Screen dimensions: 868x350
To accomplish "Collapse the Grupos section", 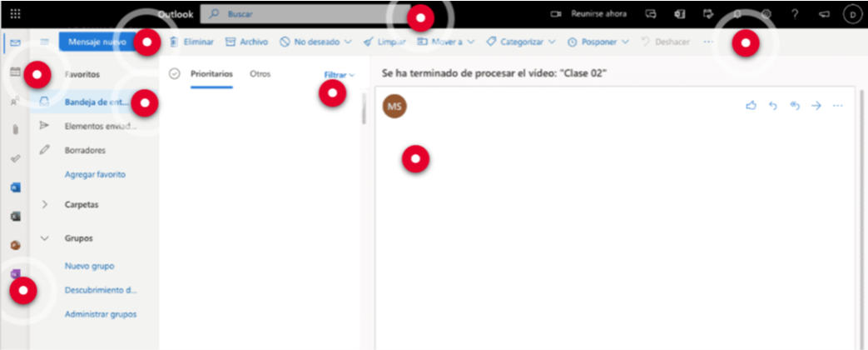I will 45,238.
